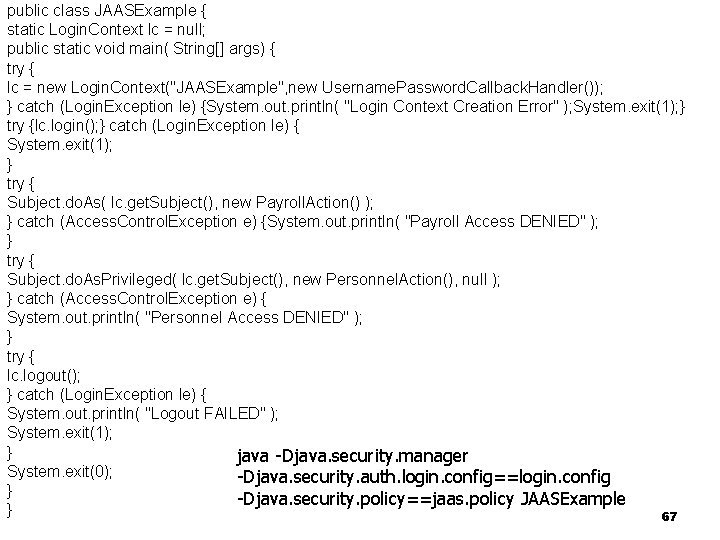
Task: Click 'Login Context Creation Error' string
Action: click(452, 107)
